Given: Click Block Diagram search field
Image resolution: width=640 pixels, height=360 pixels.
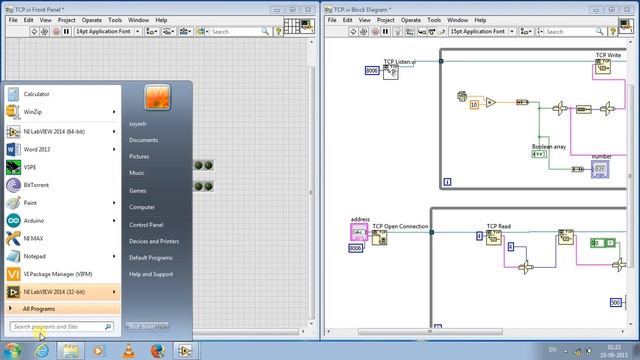Looking at the screenshot, I should coord(574,31).
